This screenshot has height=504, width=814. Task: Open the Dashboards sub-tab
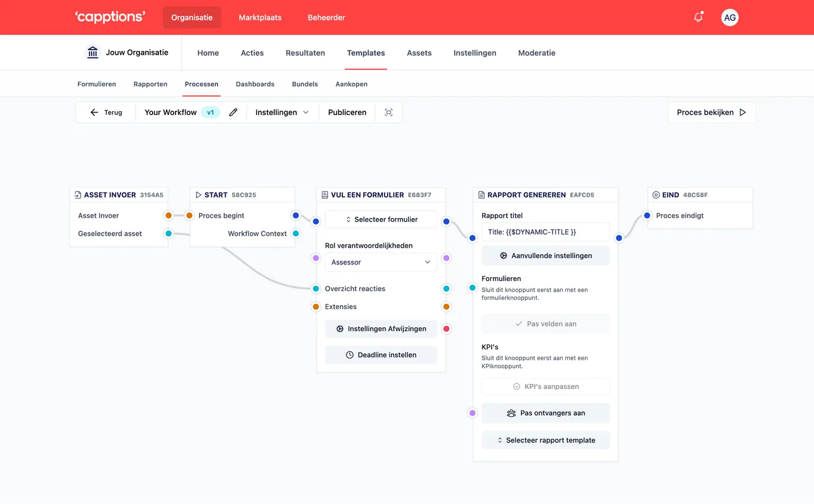click(255, 84)
